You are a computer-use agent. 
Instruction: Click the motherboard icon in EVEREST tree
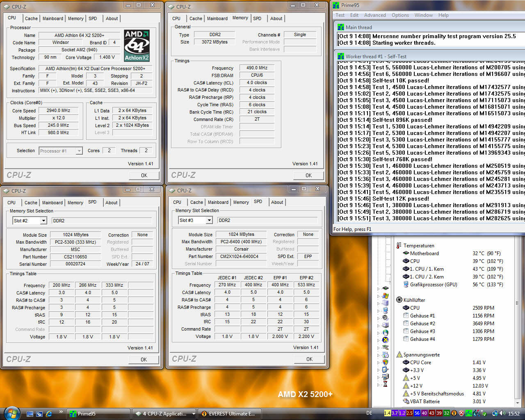(385, 288)
